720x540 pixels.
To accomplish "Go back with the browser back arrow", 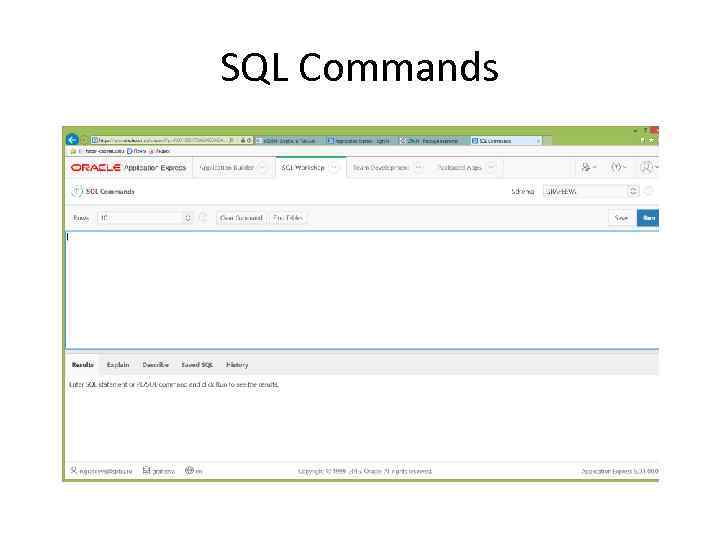I will pyautogui.click(x=72, y=140).
